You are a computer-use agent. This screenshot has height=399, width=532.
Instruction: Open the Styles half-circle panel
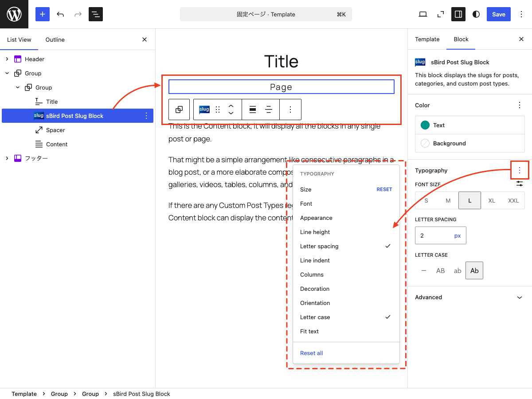476,14
